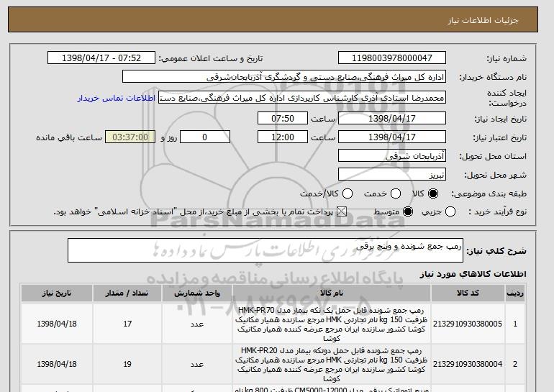Click the نام کالا column header
The image size is (554, 392).
pyautogui.click(x=332, y=293)
